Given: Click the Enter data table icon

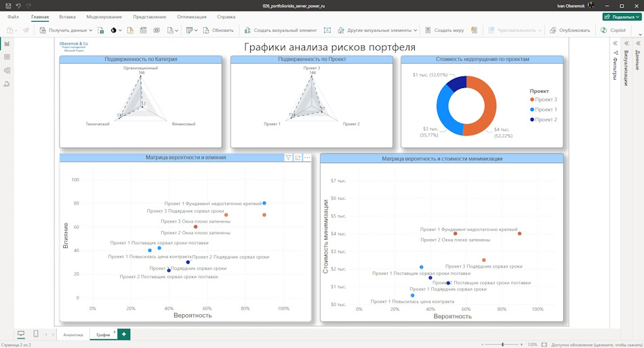Looking at the screenshot, I should pos(143,30).
